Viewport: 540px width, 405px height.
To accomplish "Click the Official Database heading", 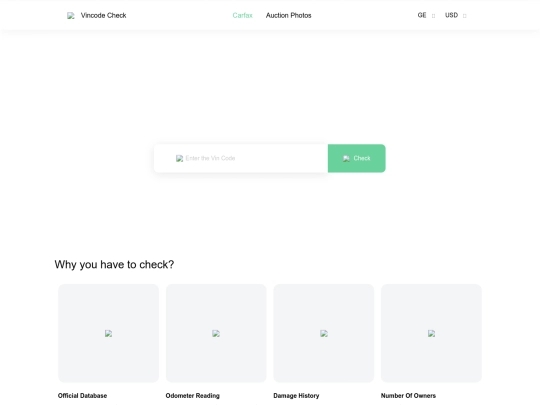I will (82, 396).
